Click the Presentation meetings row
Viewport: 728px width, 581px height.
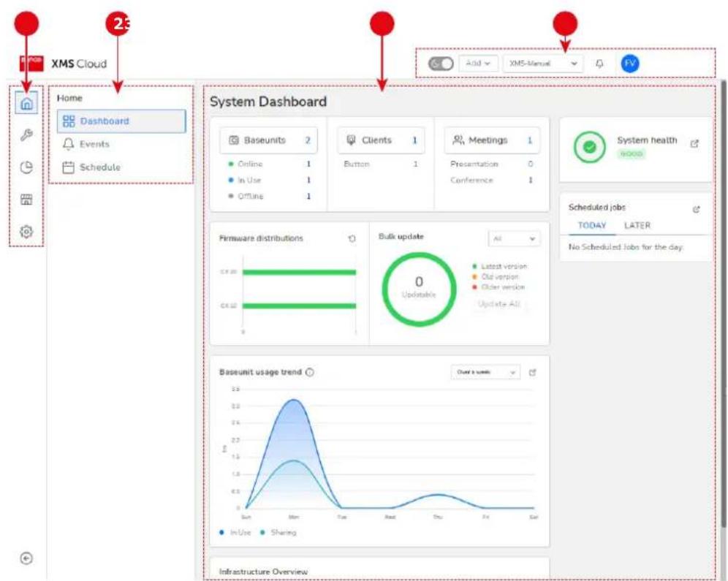492,164
